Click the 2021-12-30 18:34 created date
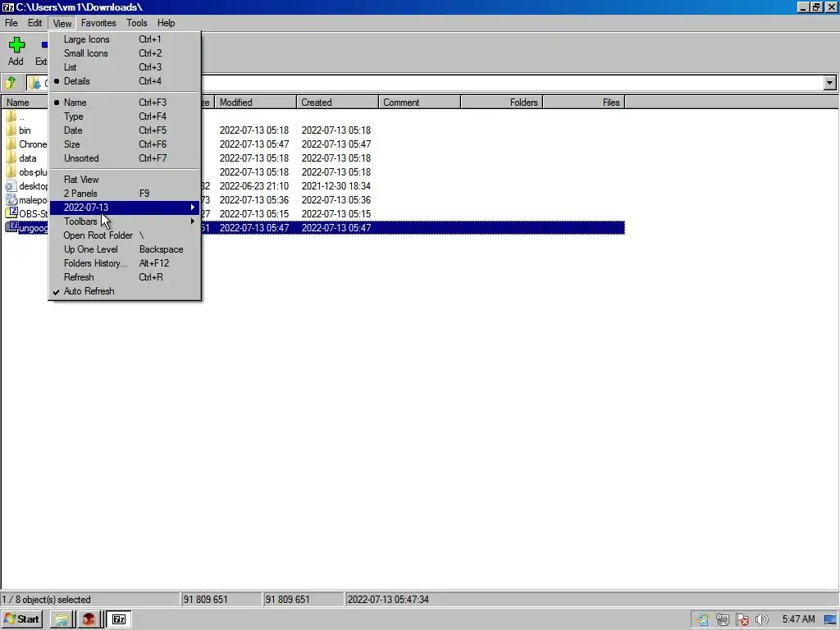Screen dimensions: 840x630 (x=336, y=186)
